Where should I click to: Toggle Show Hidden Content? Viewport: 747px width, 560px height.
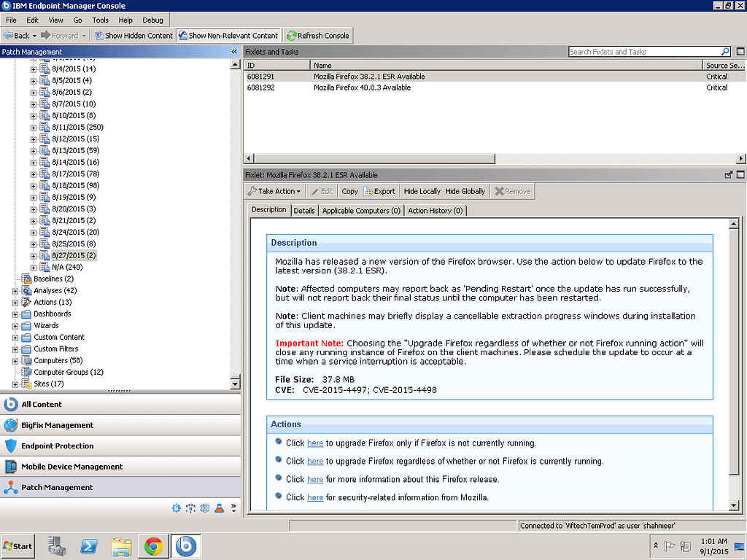pyautogui.click(x=133, y=36)
